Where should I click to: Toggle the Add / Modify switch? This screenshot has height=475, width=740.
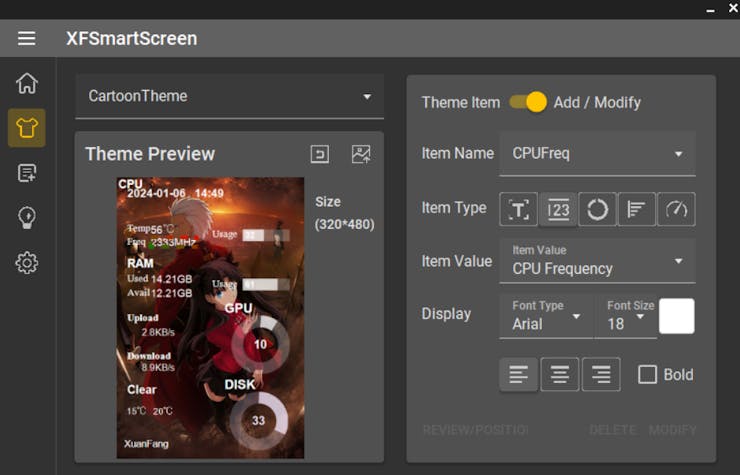point(528,102)
